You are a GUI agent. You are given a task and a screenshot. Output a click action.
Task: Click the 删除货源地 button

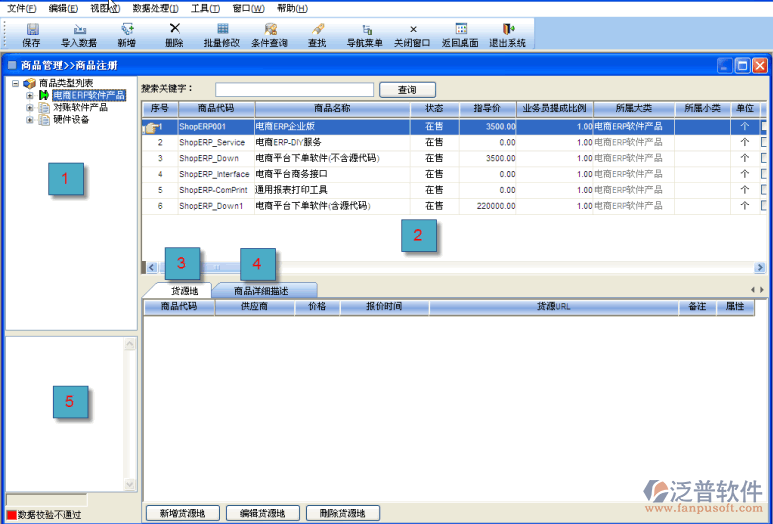coord(343,513)
